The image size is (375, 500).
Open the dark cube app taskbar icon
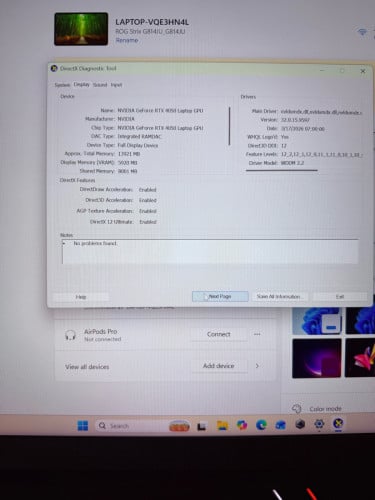click(300, 424)
